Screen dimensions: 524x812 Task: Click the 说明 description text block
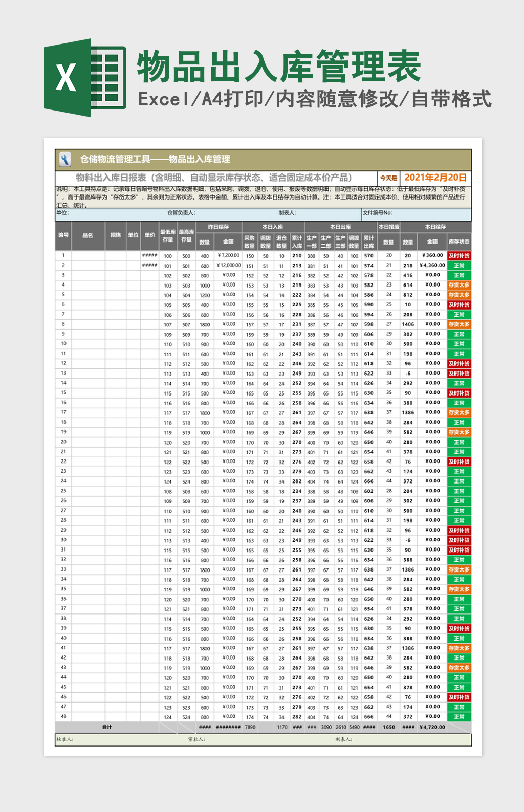tap(263, 197)
